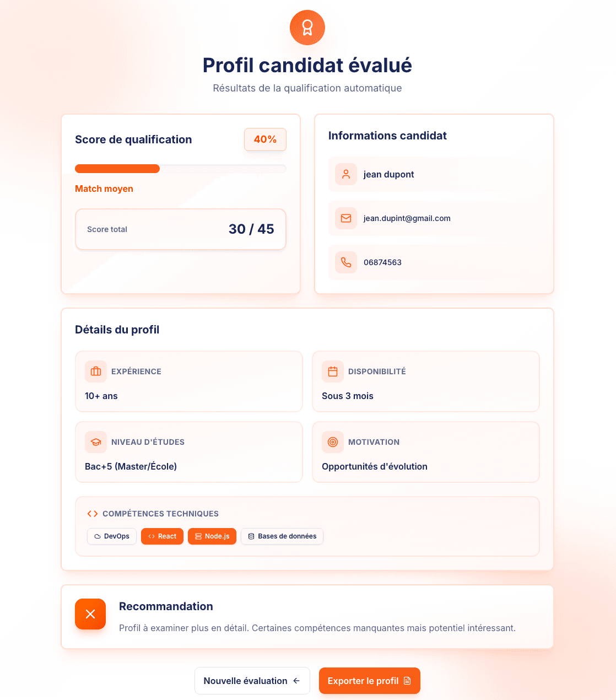Image resolution: width=616 pixels, height=700 pixels.
Task: Click the X icon in the Recommandation card
Action: point(90,613)
